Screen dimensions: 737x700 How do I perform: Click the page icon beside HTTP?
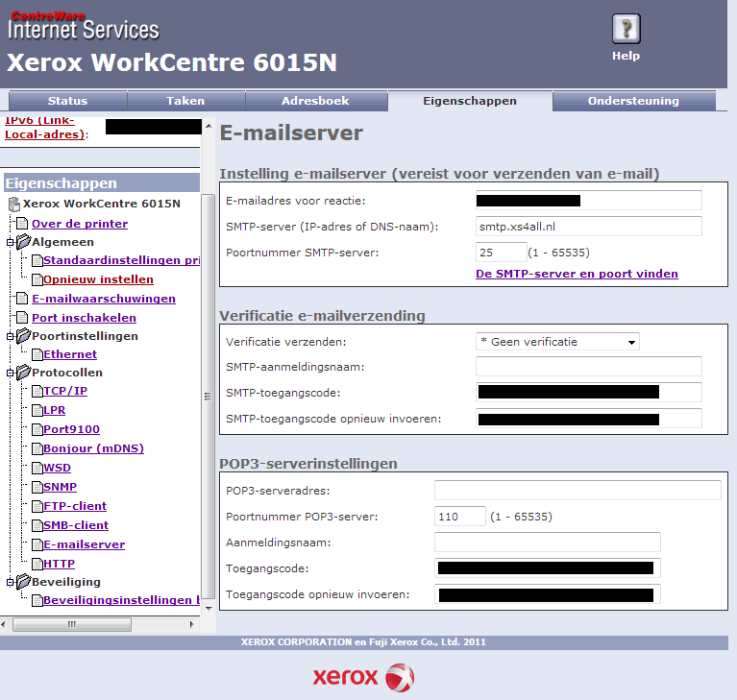[37, 564]
